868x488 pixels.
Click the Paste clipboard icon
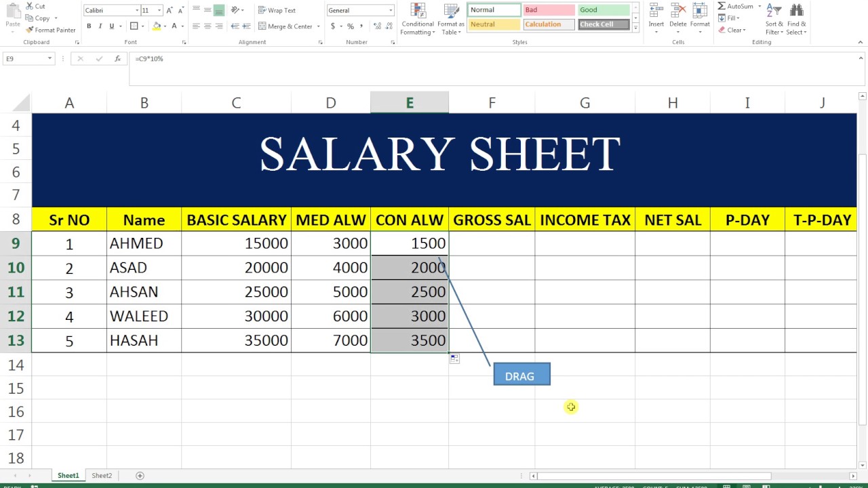click(x=13, y=12)
